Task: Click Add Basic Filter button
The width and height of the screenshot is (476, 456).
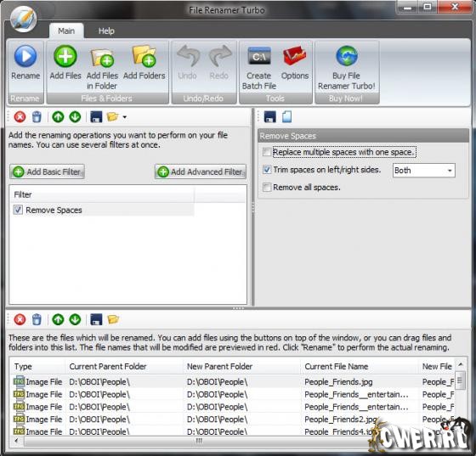Action: point(47,172)
